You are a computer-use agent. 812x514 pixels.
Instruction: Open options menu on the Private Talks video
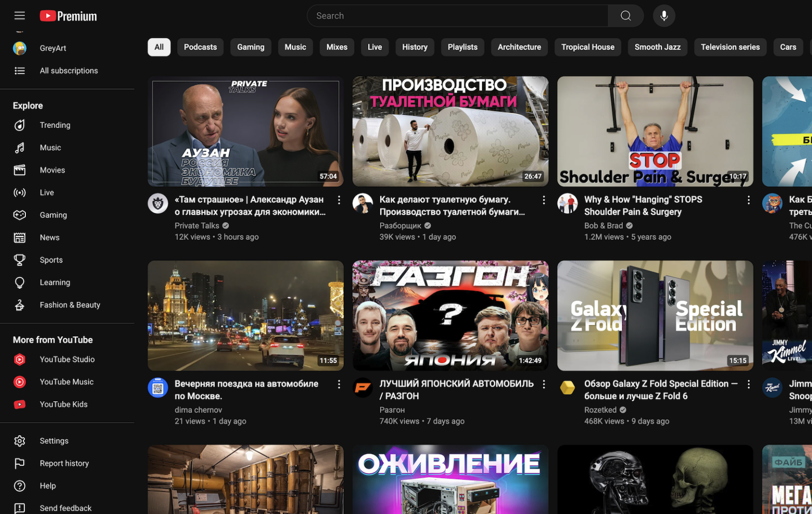click(x=339, y=200)
